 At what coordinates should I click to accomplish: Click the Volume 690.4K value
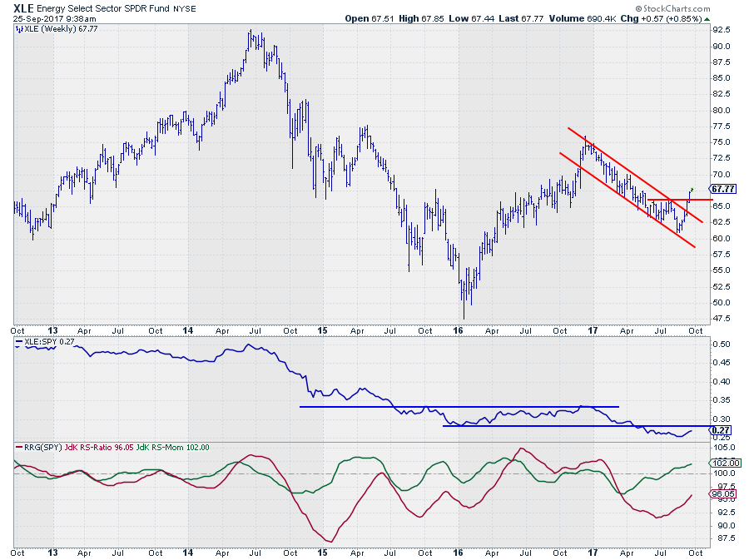coord(583,18)
